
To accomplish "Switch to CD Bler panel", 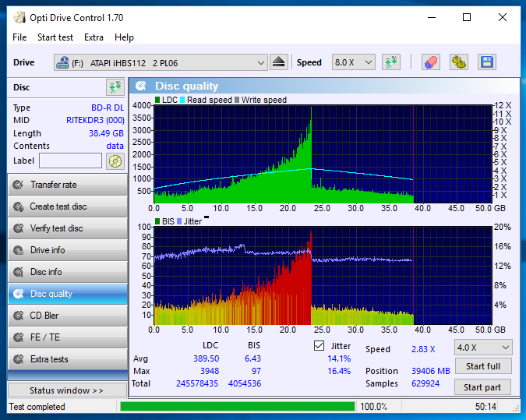I will click(68, 316).
